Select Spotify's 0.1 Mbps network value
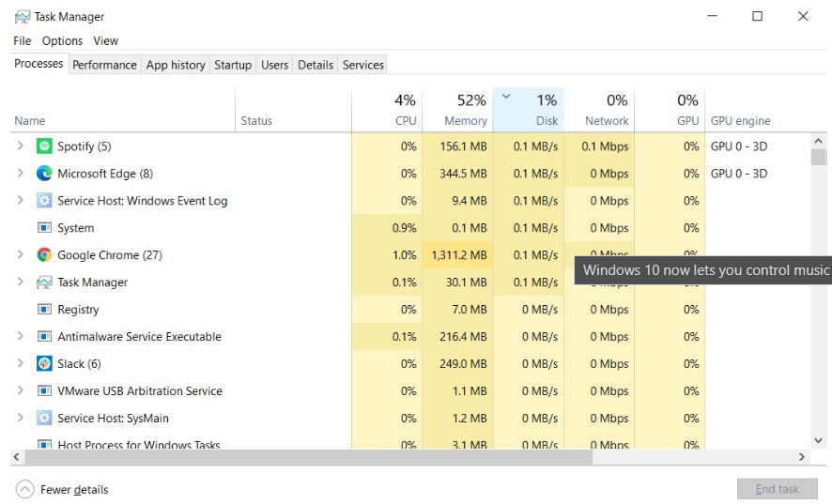 (x=605, y=146)
